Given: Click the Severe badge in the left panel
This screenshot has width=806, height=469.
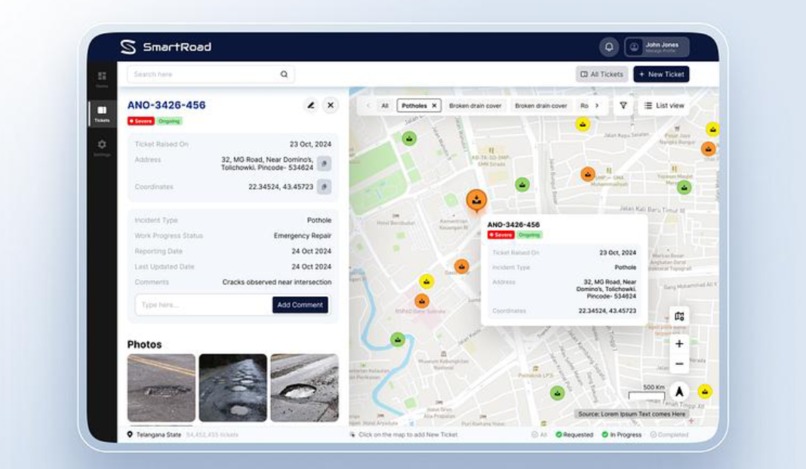Looking at the screenshot, I should point(141,121).
